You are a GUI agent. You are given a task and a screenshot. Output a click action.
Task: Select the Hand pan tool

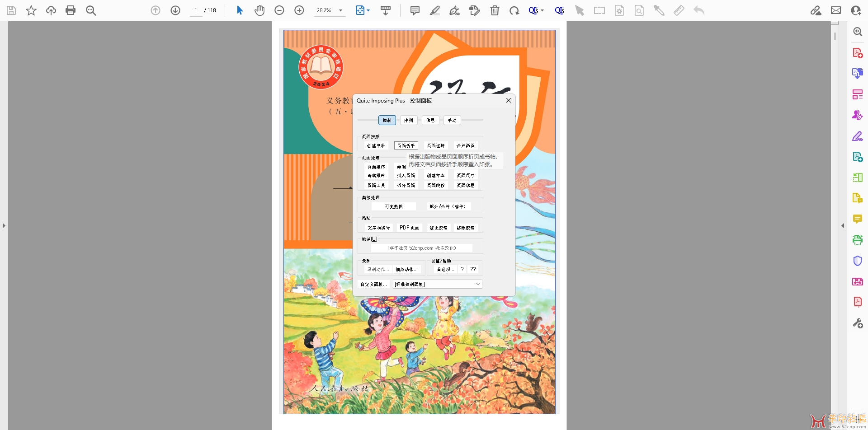(x=259, y=10)
